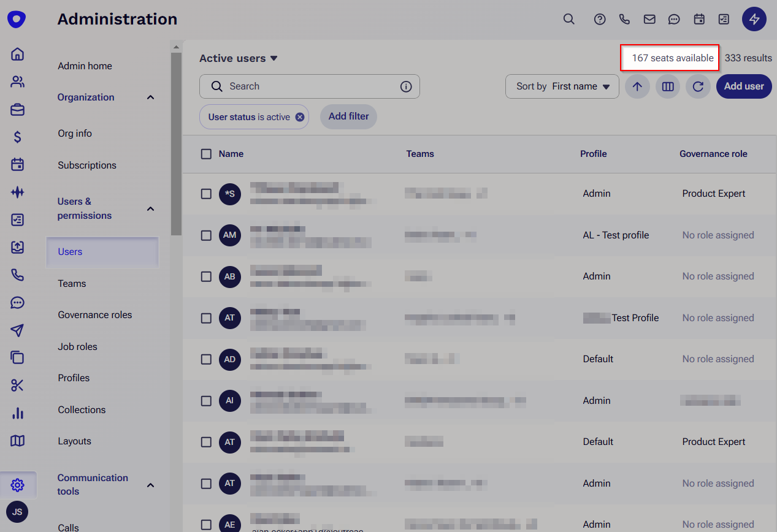The width and height of the screenshot is (777, 532).
Task: Select checkbox for the AE user row
Action: 206,525
